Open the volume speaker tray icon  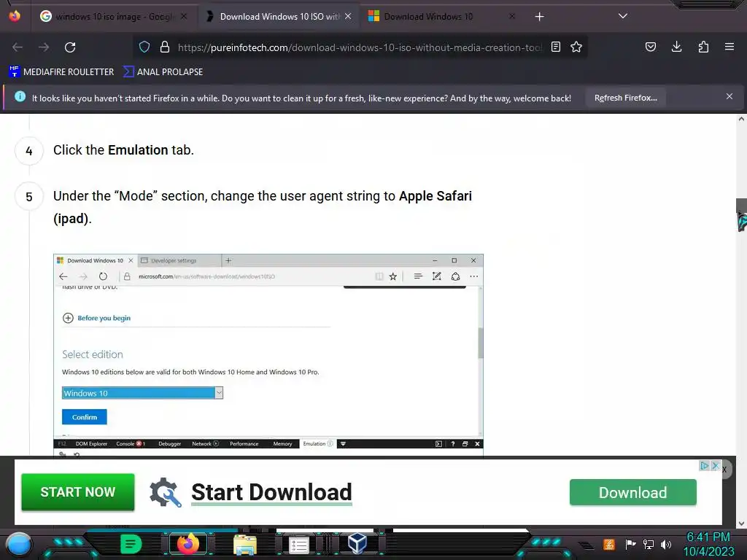click(666, 544)
